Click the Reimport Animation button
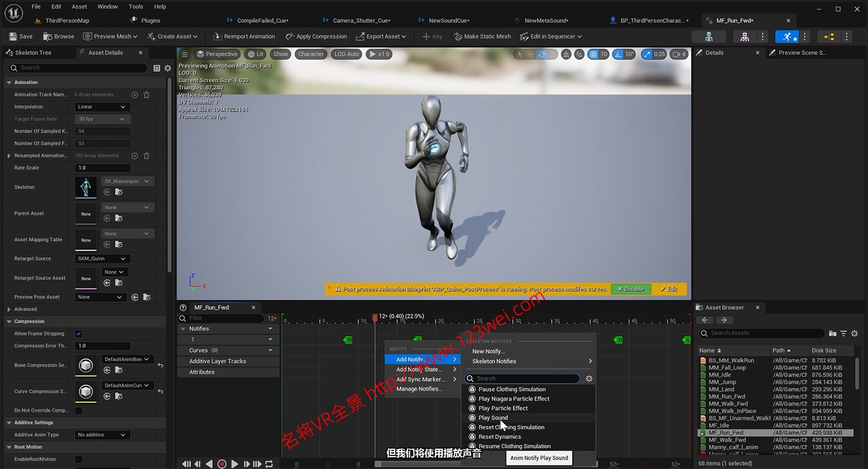Image resolution: width=868 pixels, height=469 pixels. pos(244,37)
